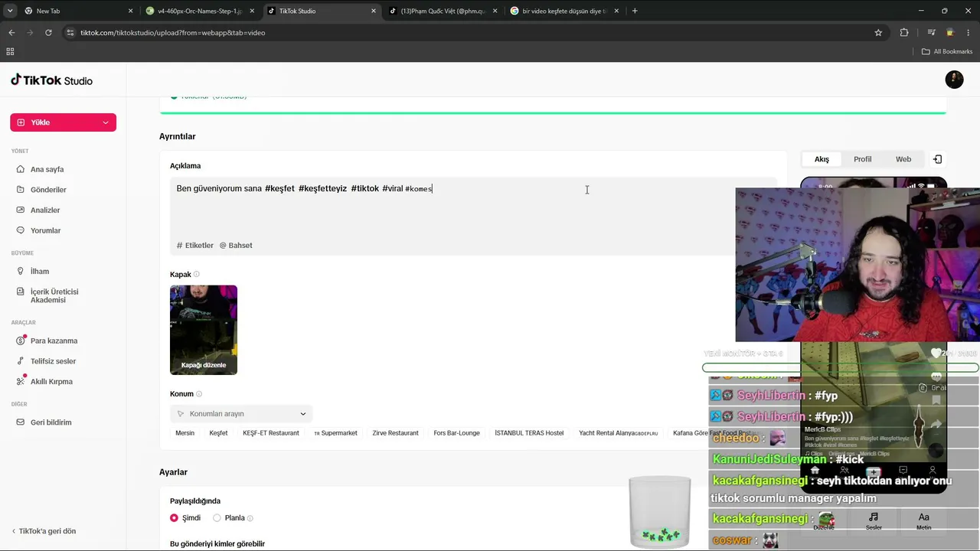Screen dimensions: 980x551
Task: Click the Etiketler hashtag button
Action: coord(195,246)
